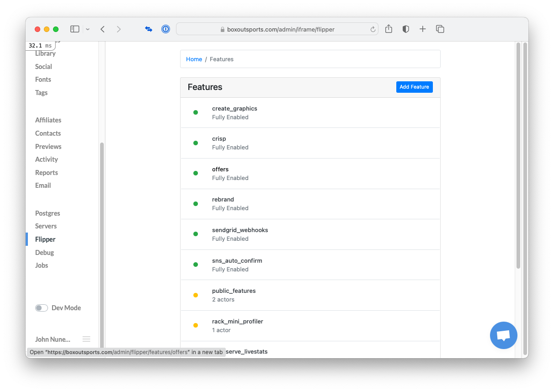
Task: Open Library in the sidebar
Action: (x=45, y=53)
